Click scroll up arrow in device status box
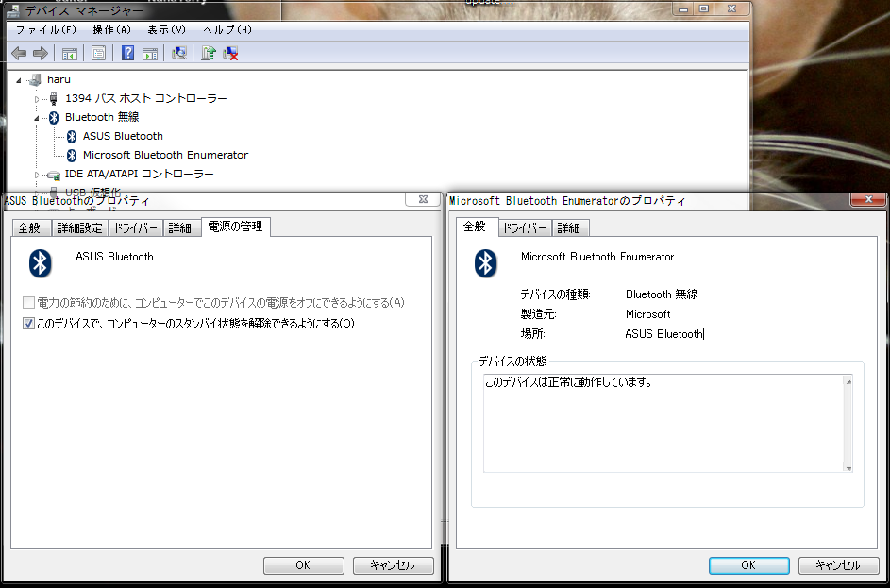The width and height of the screenshot is (890, 588). [x=848, y=381]
